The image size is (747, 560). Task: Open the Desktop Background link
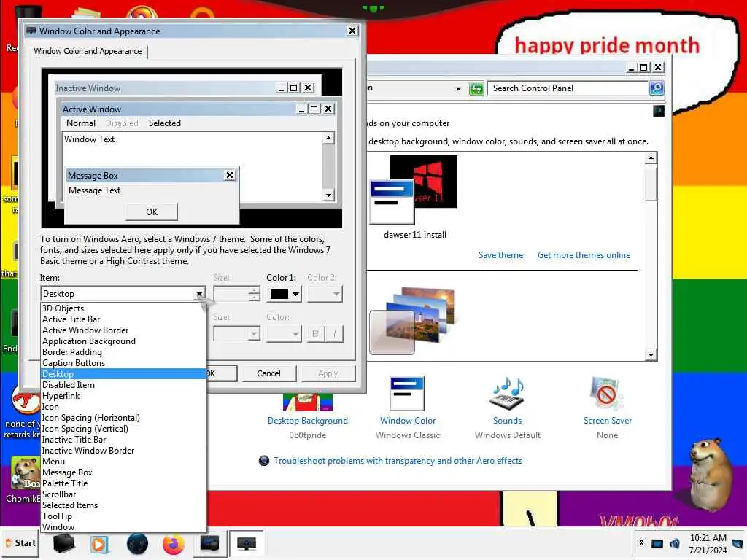[307, 421]
